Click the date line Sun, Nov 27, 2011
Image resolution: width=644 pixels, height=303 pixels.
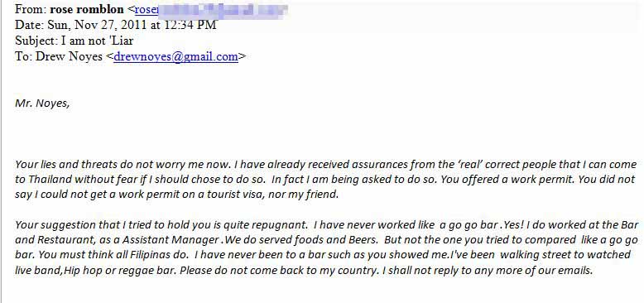(x=97, y=25)
